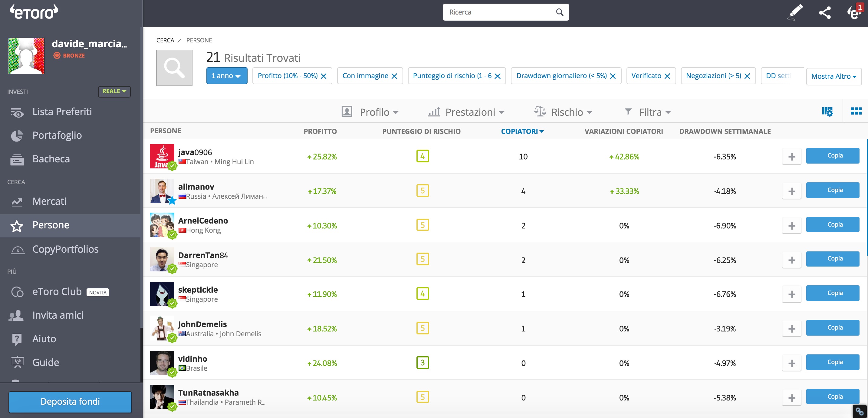Image resolution: width=868 pixels, height=418 pixels.
Task: Click the Portafoglio pie chart icon
Action: click(17, 136)
